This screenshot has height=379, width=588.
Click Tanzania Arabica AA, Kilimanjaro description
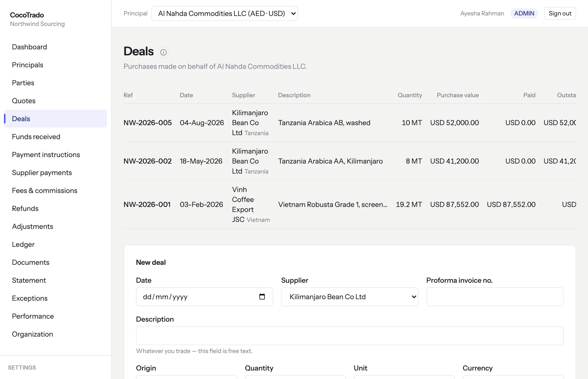(330, 161)
